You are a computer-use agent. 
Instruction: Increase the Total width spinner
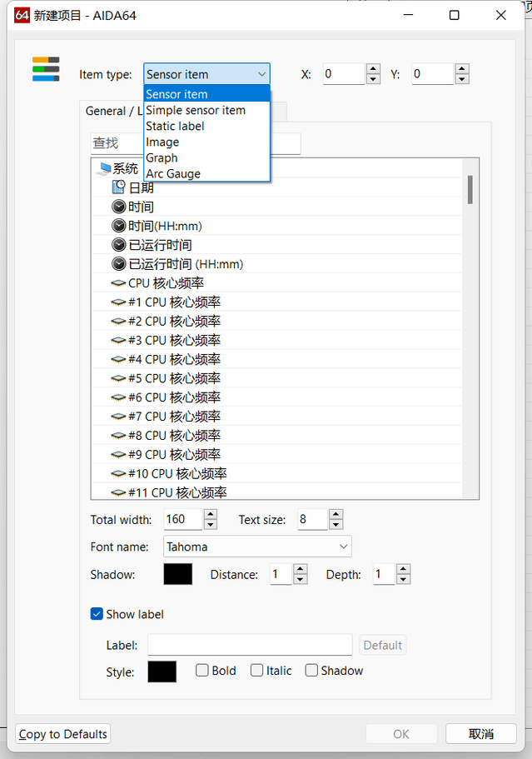click(x=211, y=514)
